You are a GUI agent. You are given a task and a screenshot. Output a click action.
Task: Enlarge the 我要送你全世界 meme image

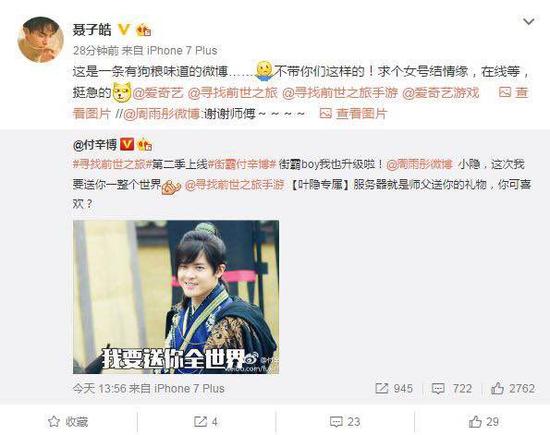click(x=176, y=297)
